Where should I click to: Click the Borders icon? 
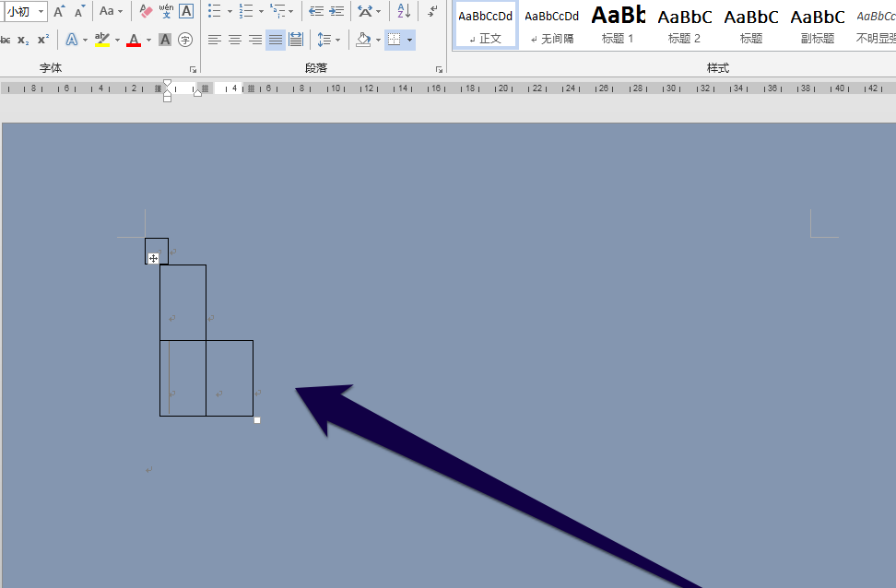pos(395,40)
